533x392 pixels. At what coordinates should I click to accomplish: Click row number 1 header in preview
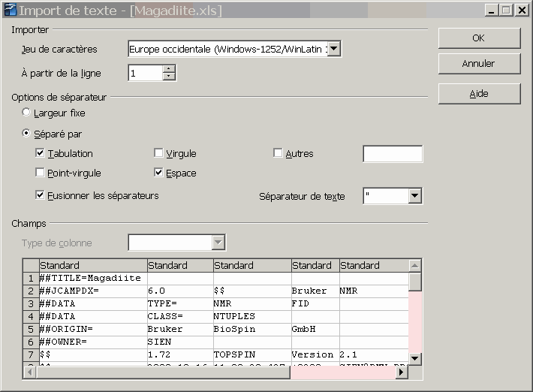click(31, 278)
